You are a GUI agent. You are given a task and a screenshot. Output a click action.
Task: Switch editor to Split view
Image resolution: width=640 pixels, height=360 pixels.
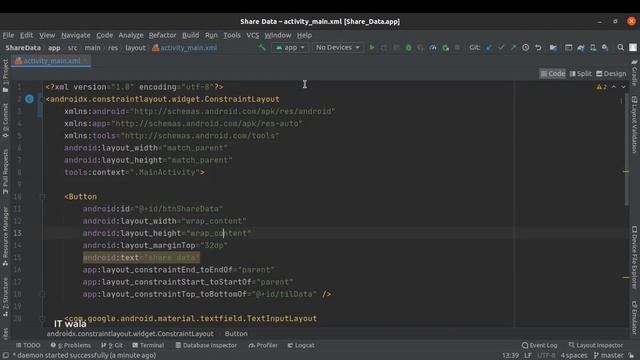(580, 74)
